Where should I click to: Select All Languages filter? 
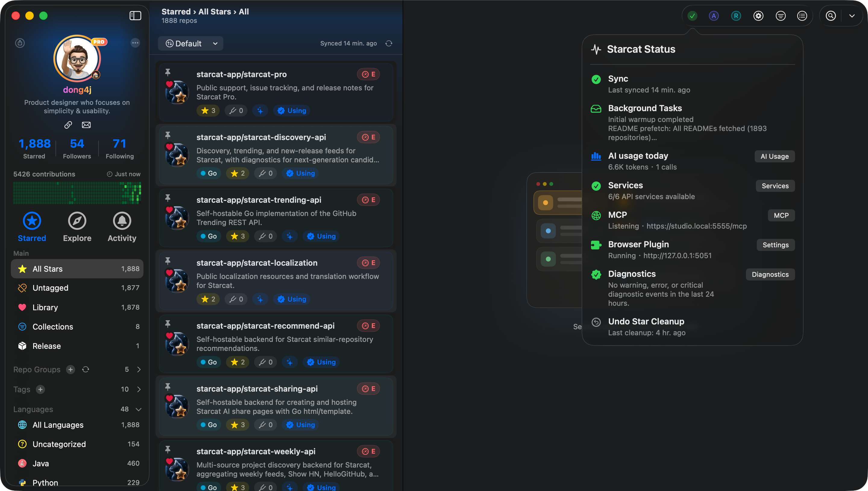tap(77, 425)
